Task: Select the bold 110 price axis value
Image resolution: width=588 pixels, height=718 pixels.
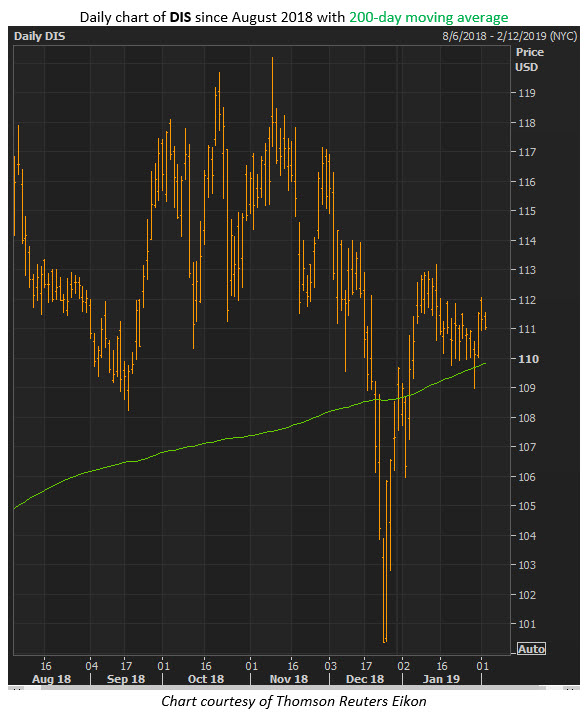Action: point(528,359)
